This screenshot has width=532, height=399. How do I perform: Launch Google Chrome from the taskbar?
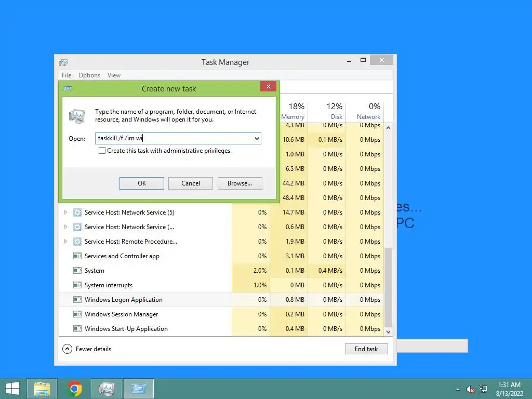click(x=74, y=389)
